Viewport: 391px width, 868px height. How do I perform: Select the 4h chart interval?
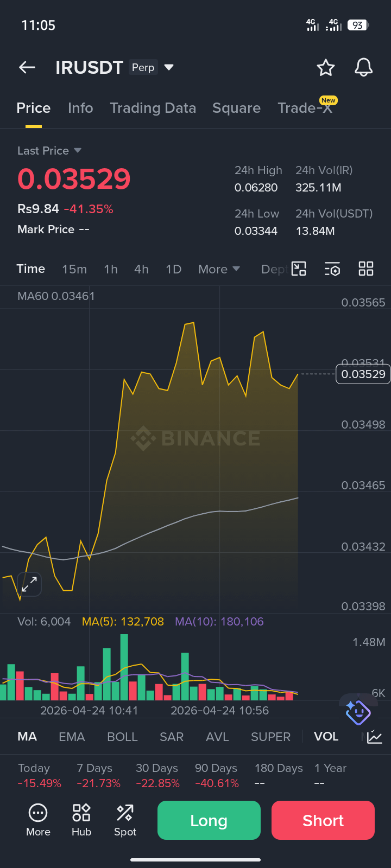pos(141,269)
